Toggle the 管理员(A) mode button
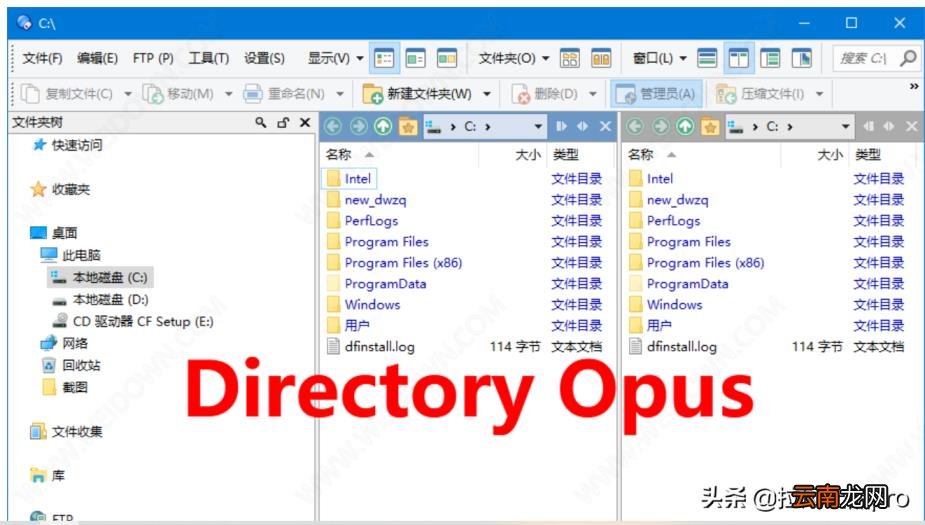 pyautogui.click(x=656, y=93)
